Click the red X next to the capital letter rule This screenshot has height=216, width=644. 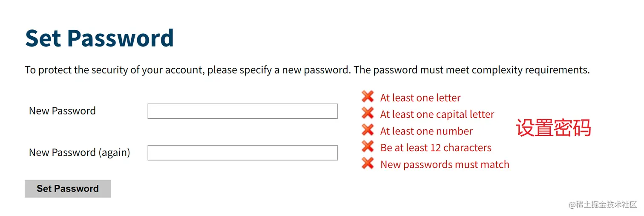click(x=368, y=113)
